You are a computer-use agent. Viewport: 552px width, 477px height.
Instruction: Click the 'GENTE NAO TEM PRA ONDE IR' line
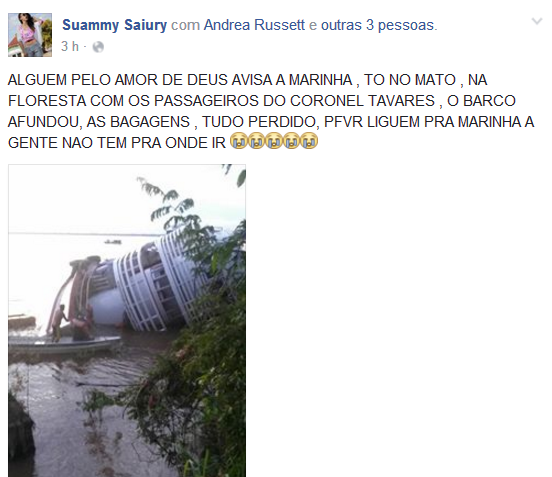click(117, 143)
